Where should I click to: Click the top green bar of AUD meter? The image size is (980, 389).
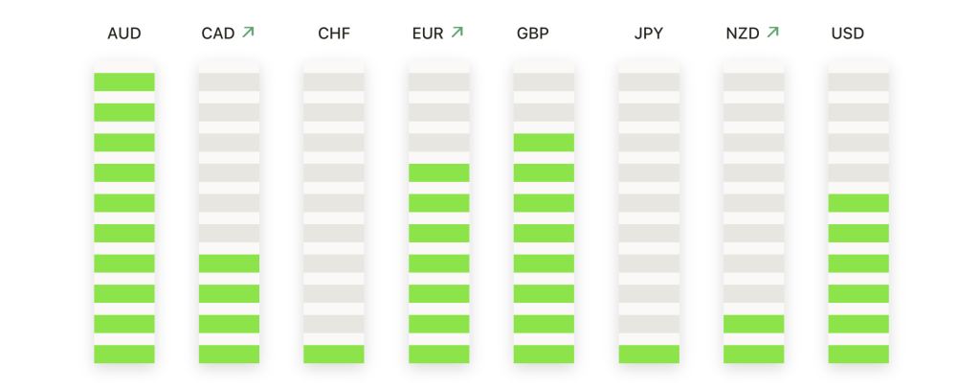coord(124,82)
